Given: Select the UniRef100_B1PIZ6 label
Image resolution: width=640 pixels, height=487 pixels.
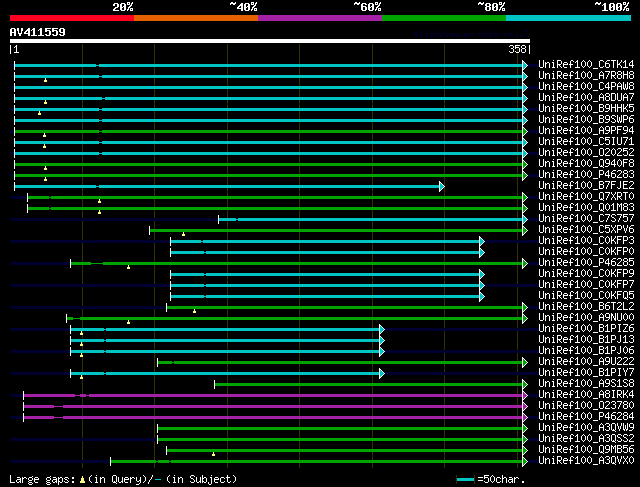Looking at the screenshot, I should click(586, 329).
